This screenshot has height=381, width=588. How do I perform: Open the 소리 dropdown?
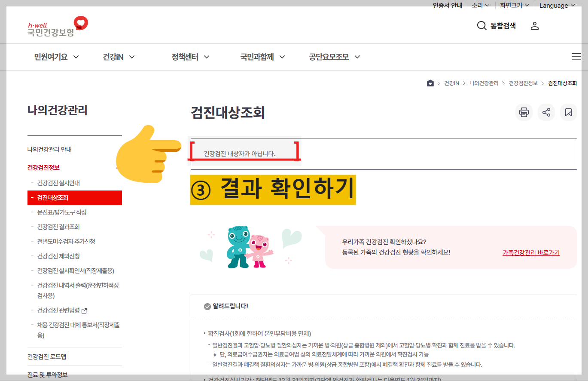point(481,6)
